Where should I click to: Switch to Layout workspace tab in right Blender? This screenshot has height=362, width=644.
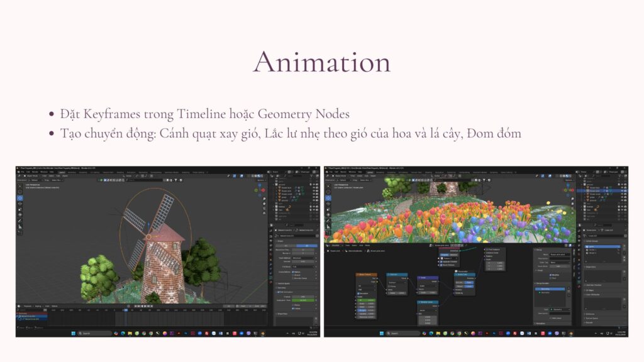point(369,172)
